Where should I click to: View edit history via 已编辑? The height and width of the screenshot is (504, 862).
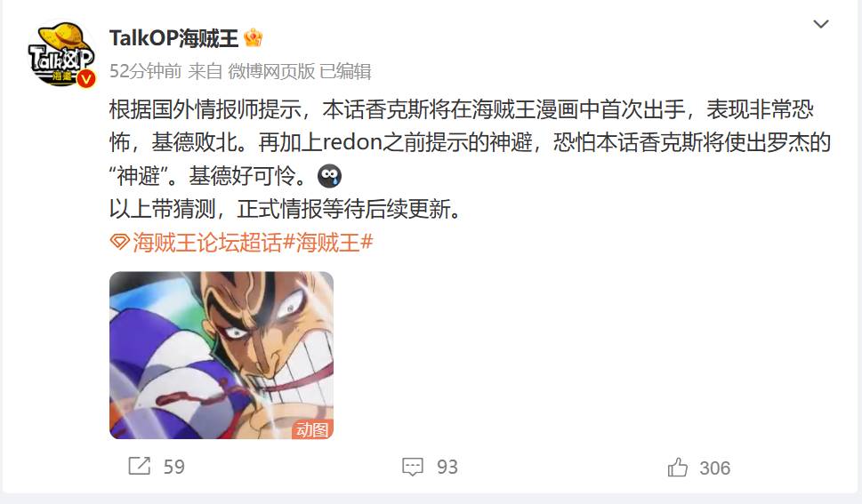pyautogui.click(x=345, y=71)
